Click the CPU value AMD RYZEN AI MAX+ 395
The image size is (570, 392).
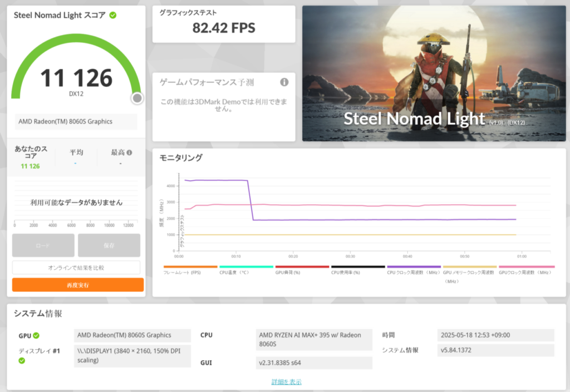pos(314,339)
